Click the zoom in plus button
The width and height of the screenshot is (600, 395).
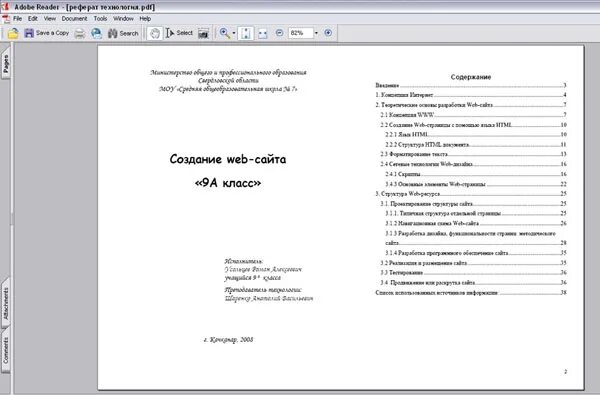point(328,33)
